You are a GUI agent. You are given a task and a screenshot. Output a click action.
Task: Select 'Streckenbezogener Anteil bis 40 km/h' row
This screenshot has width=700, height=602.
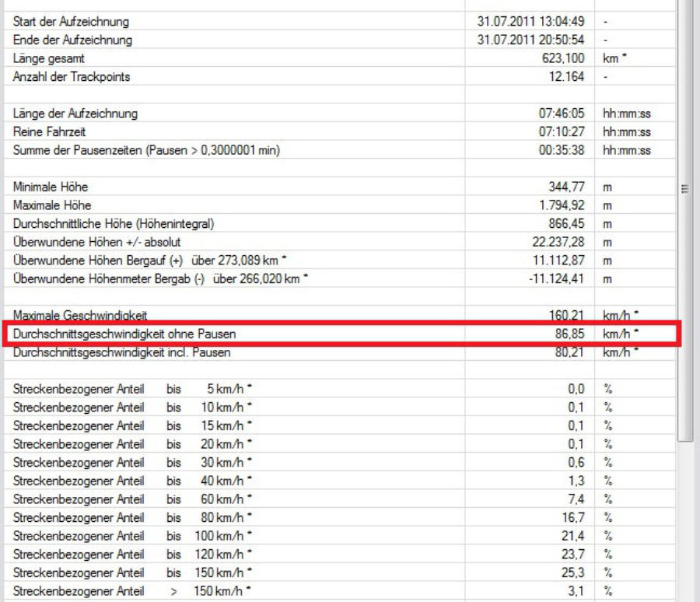pos(340,480)
